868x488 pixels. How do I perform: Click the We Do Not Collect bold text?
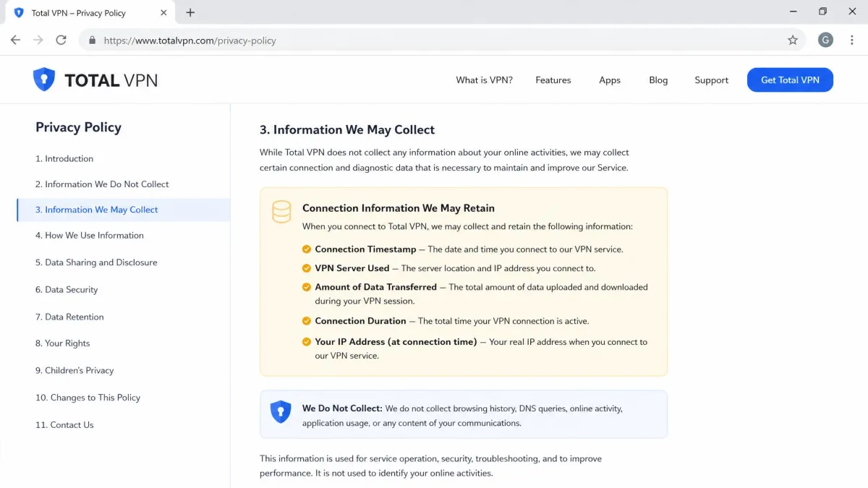click(342, 408)
